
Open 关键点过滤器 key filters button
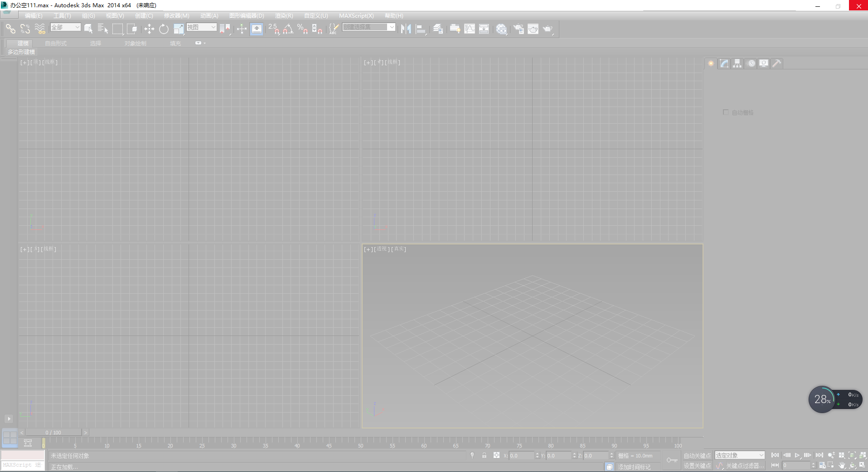(745, 466)
